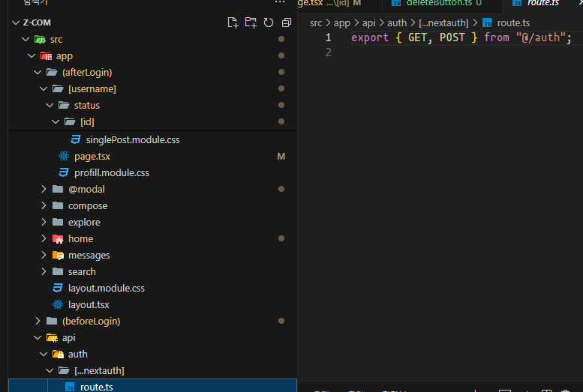Collapse the [...nextauth] folder chevron
The image size is (583, 392).
click(x=50, y=370)
